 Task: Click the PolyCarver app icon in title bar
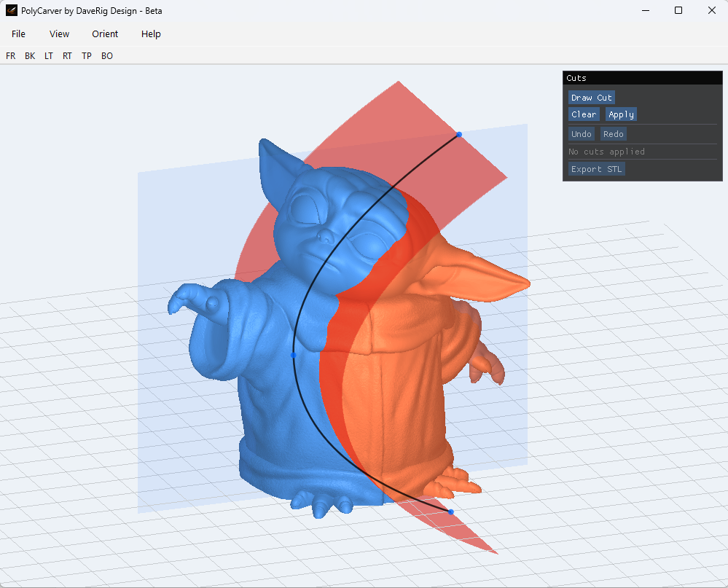12,10
